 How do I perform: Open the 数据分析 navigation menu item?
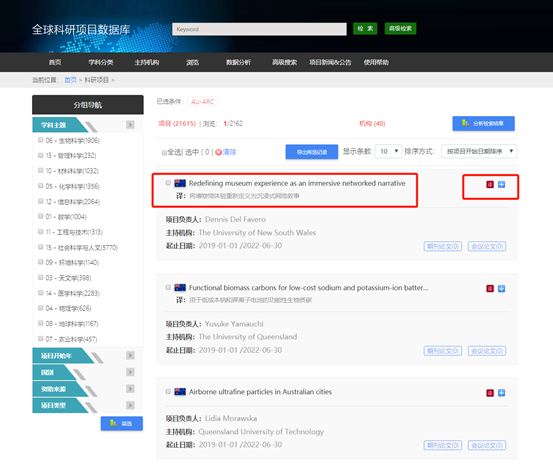238,62
